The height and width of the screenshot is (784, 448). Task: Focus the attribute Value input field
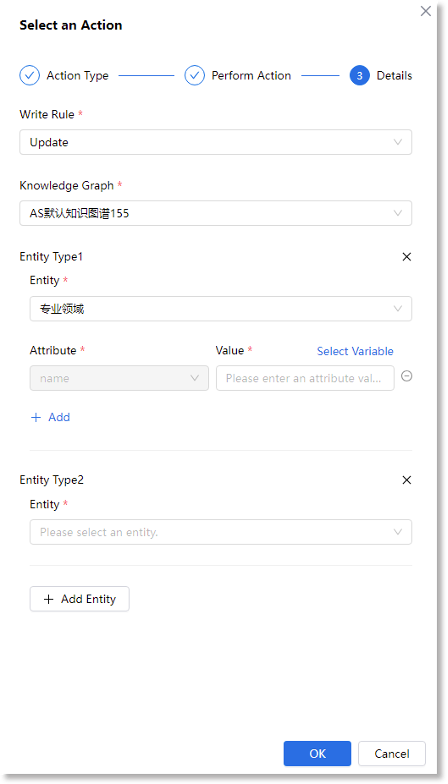pos(305,378)
